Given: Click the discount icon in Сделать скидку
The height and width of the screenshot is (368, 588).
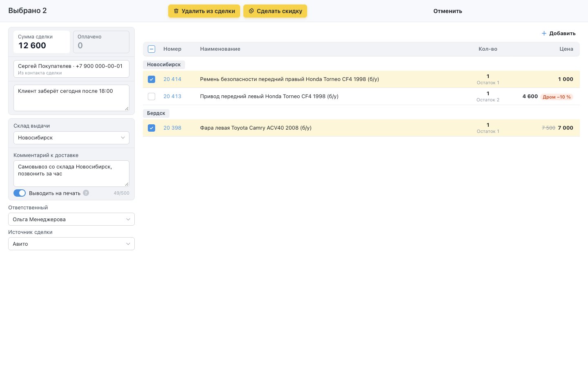Looking at the screenshot, I should click(x=251, y=11).
